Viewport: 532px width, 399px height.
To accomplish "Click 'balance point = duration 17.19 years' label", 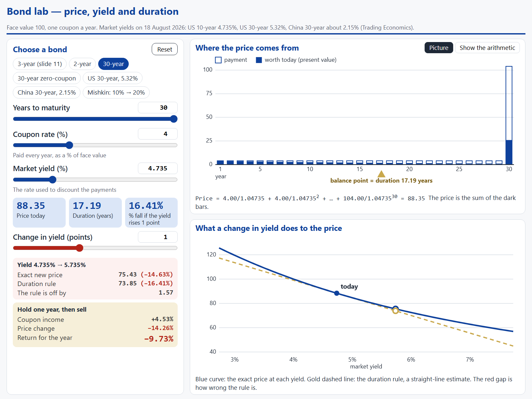I will (381, 181).
